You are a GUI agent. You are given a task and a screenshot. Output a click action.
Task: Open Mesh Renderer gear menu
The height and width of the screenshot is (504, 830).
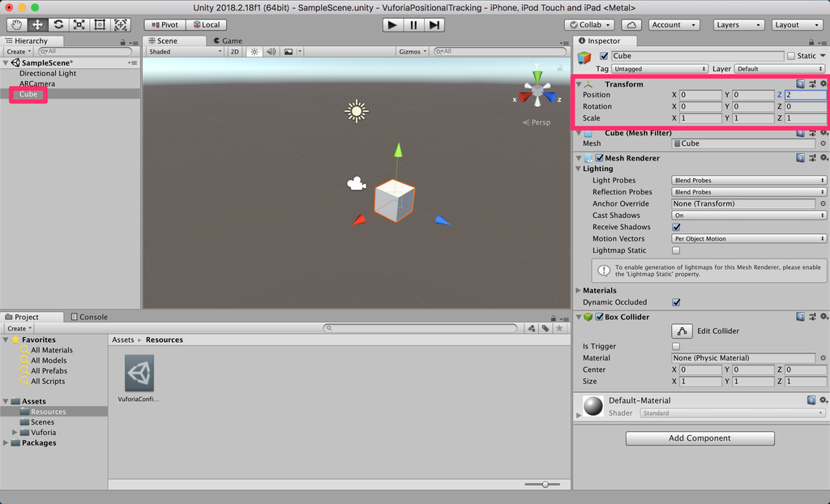pyautogui.click(x=824, y=158)
